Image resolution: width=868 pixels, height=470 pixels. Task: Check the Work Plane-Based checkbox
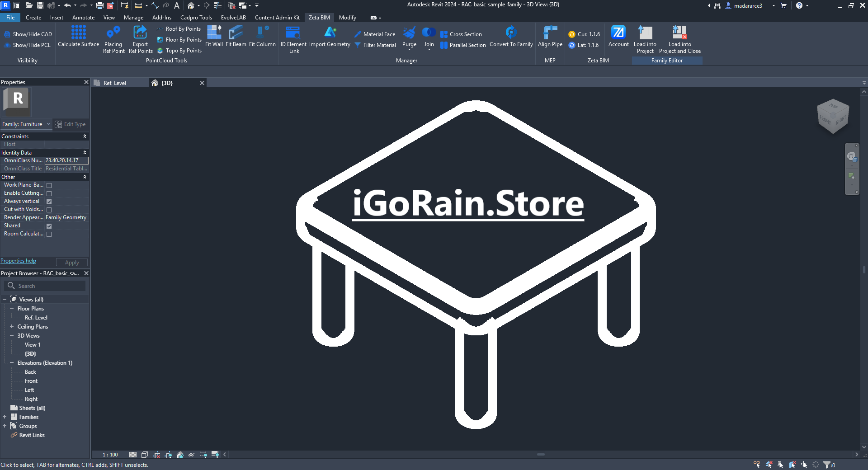pos(49,185)
